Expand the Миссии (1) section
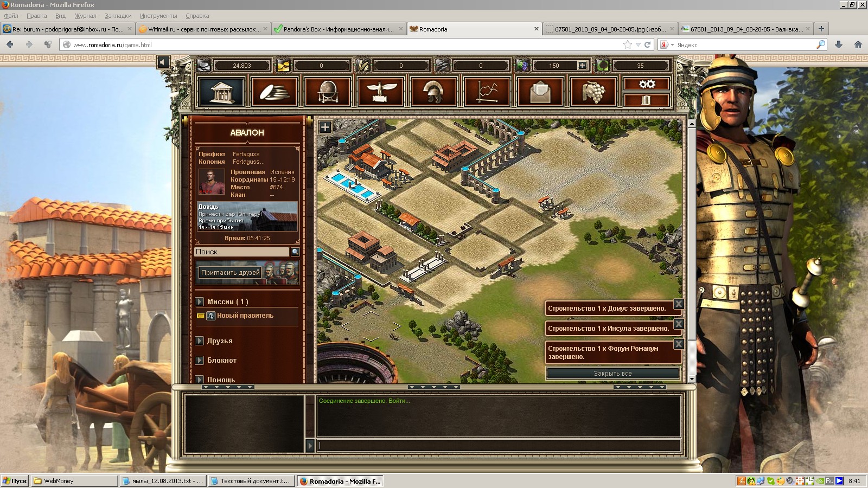 pyautogui.click(x=200, y=301)
